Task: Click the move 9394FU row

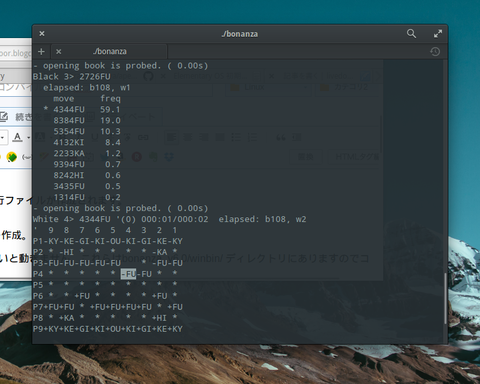Action: click(87, 164)
